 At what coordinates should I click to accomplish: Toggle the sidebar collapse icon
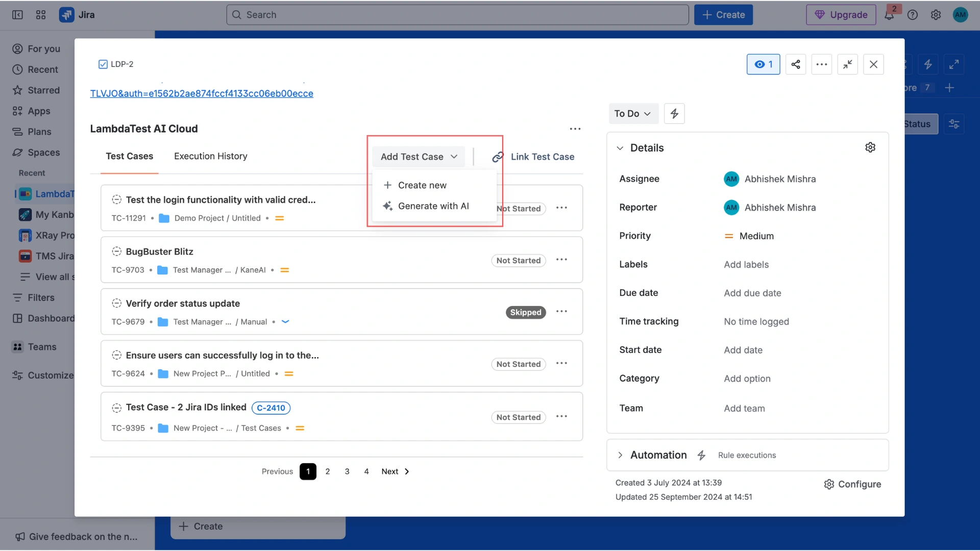pos(17,15)
